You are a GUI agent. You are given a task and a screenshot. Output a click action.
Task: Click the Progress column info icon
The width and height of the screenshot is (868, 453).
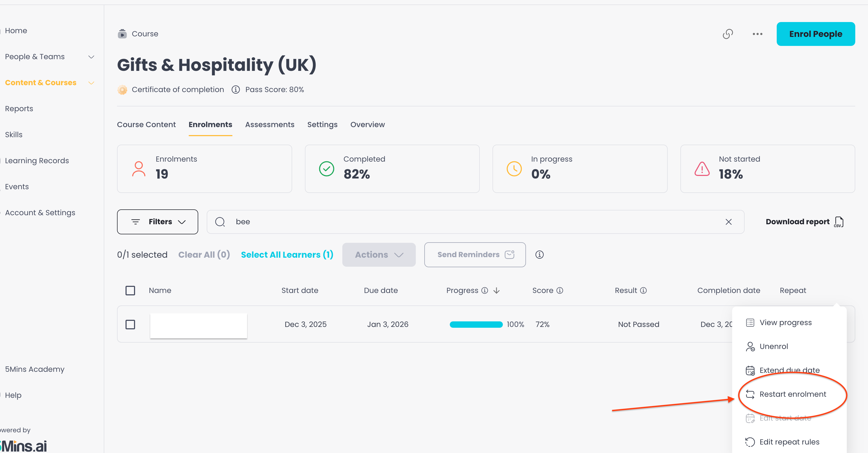(x=485, y=291)
